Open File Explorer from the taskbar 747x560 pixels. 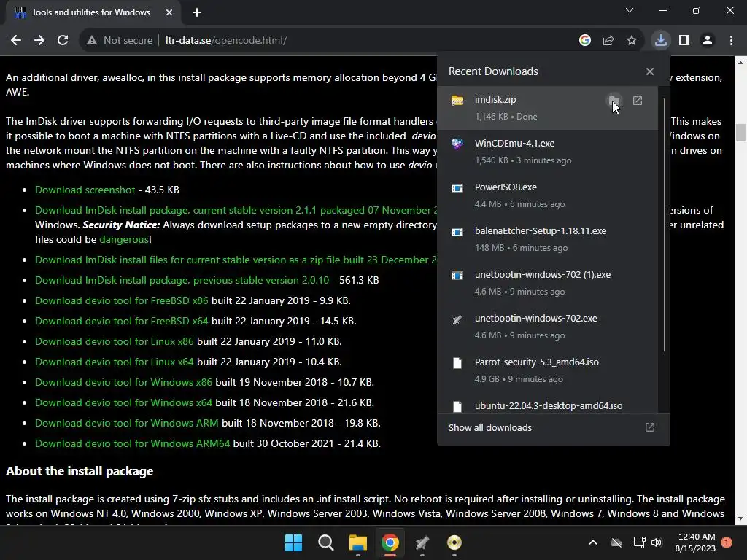tap(357, 542)
